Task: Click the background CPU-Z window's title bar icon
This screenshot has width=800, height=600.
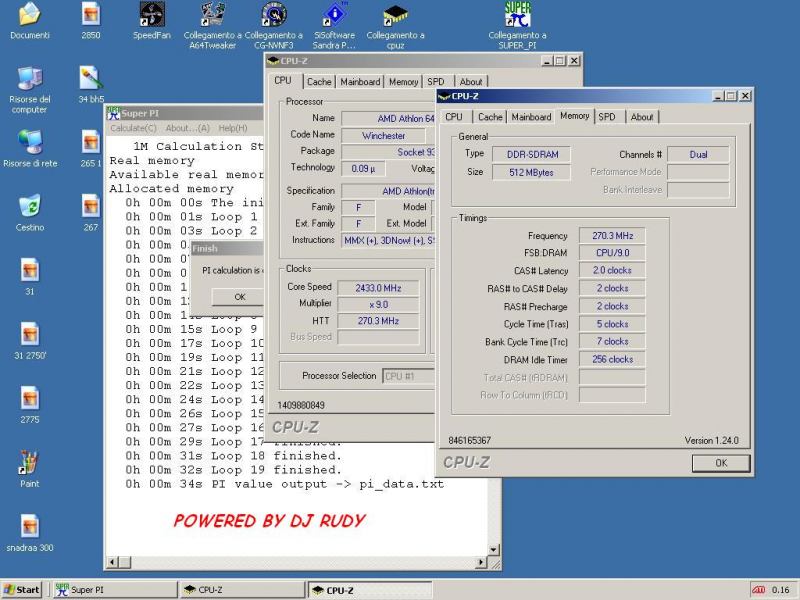Action: (x=273, y=61)
